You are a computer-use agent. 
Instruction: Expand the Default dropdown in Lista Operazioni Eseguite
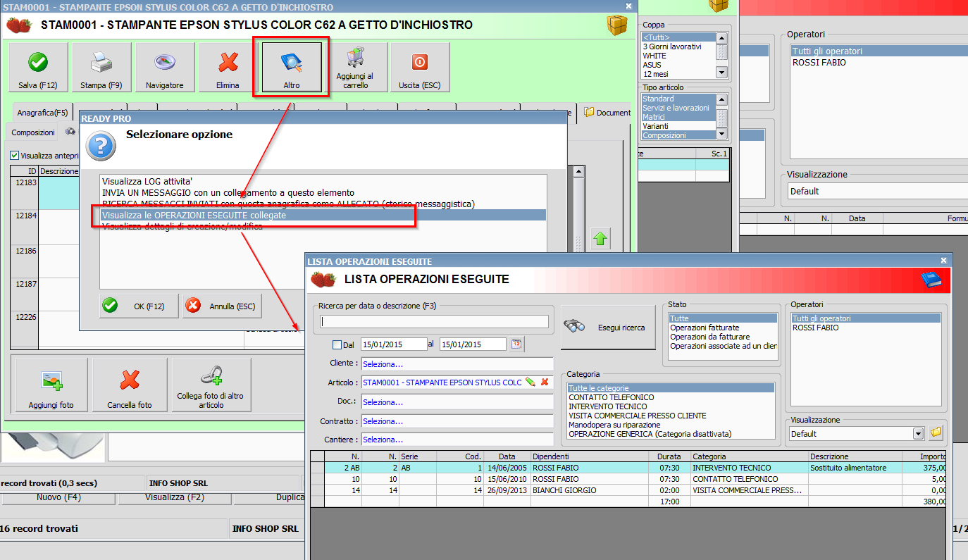918,434
